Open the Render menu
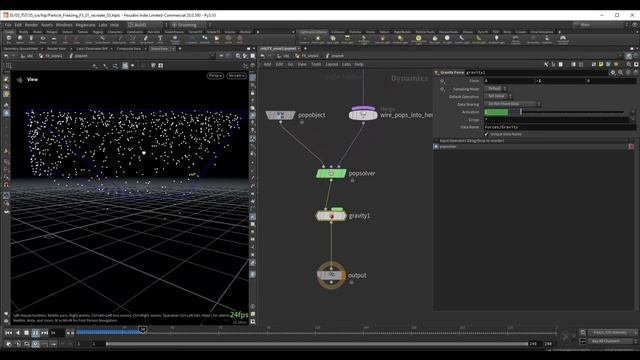The width and height of the screenshot is (640, 360). pyautogui.click(x=31, y=25)
